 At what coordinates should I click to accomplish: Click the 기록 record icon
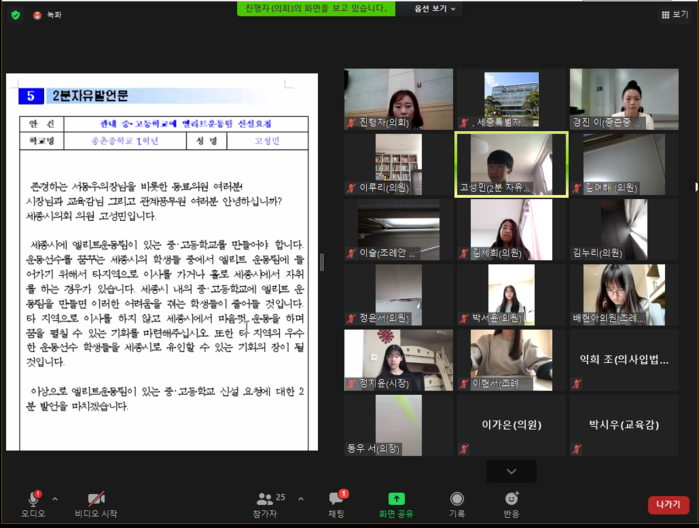click(456, 500)
